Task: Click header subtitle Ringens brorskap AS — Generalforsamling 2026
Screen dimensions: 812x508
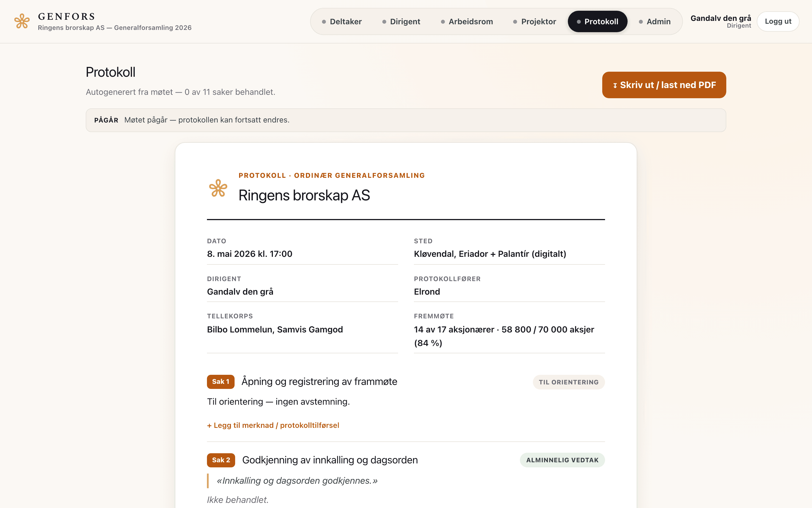Action: tap(115, 28)
